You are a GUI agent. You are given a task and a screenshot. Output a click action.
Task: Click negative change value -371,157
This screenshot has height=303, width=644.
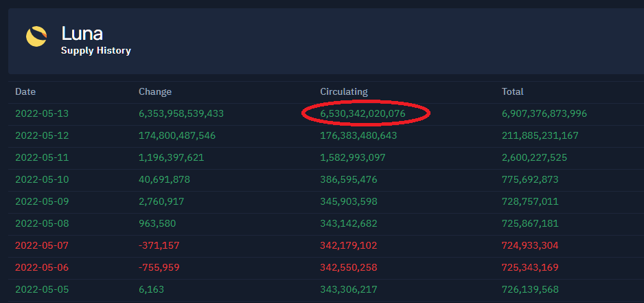[159, 245]
